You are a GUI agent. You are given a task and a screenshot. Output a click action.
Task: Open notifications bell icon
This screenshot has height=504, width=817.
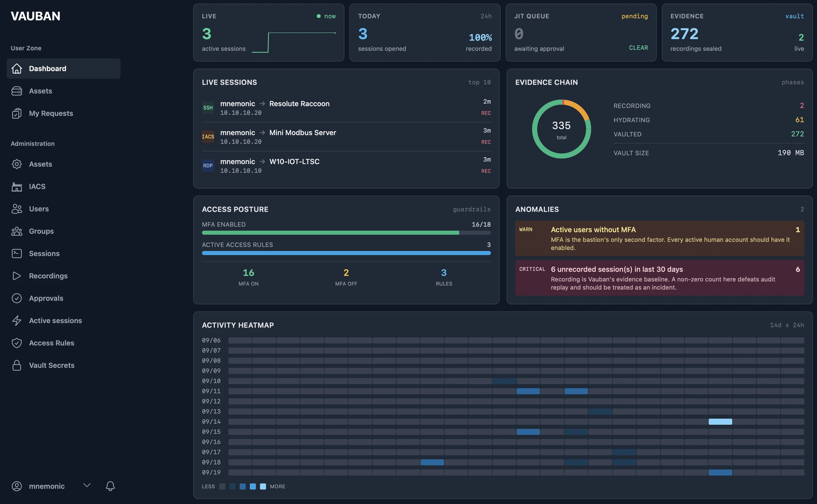(x=110, y=486)
